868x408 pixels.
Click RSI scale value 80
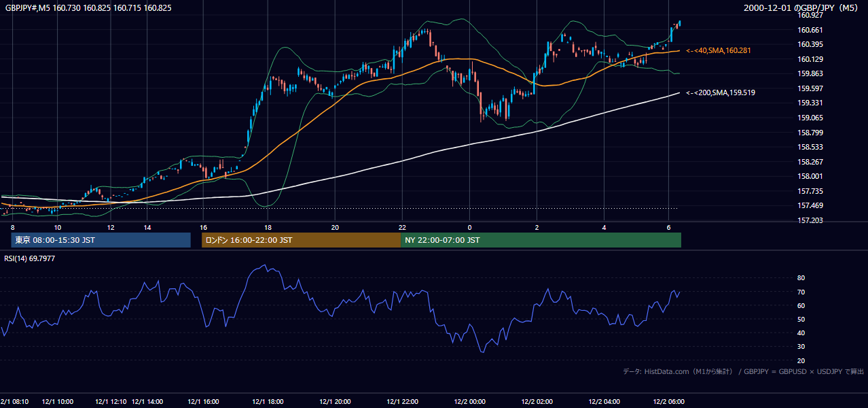(801, 278)
